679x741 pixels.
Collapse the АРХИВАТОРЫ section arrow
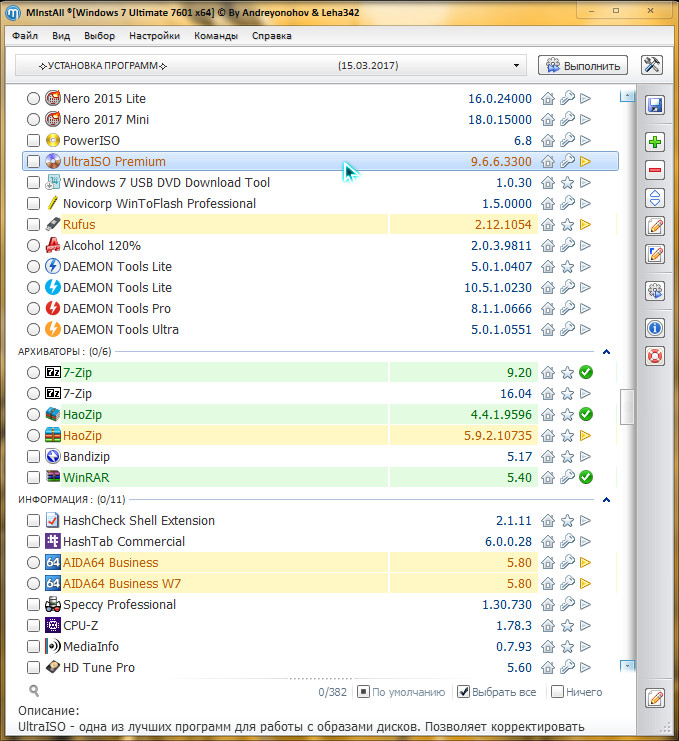point(607,352)
